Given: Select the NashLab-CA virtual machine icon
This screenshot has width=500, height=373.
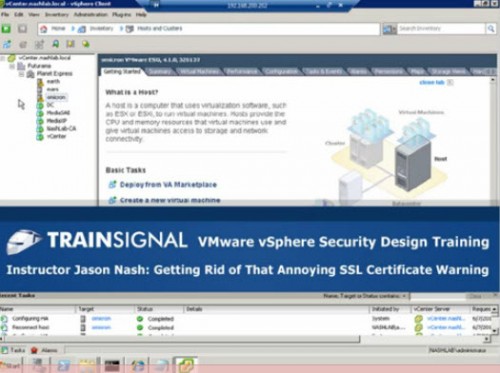Looking at the screenshot, I should click(40, 129).
